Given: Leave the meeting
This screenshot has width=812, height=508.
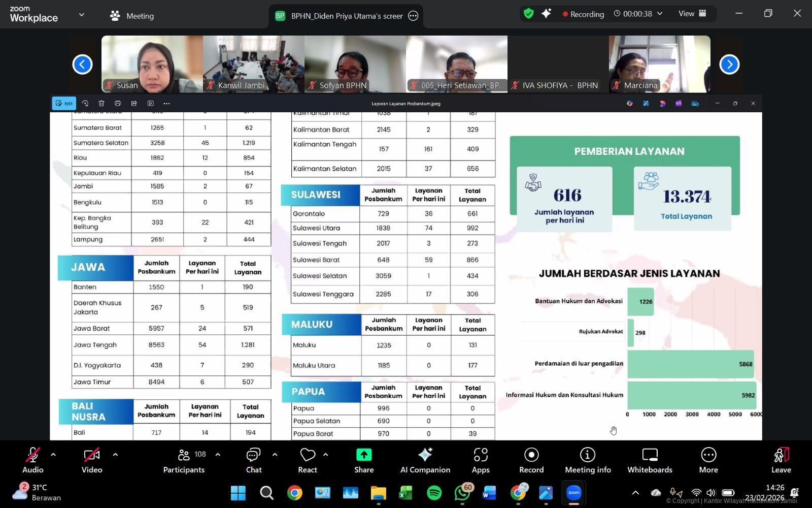Looking at the screenshot, I should (781, 460).
